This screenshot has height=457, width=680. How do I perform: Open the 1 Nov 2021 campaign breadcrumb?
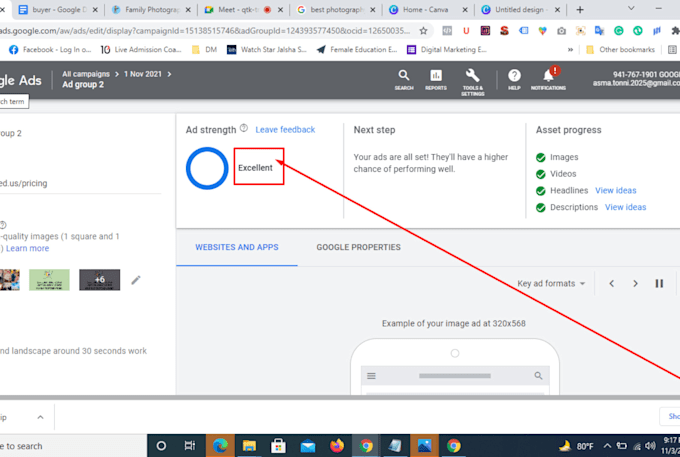(143, 74)
